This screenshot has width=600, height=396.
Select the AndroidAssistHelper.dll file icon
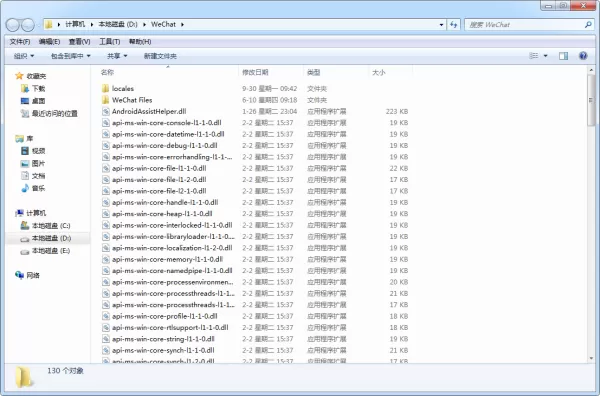(x=106, y=111)
